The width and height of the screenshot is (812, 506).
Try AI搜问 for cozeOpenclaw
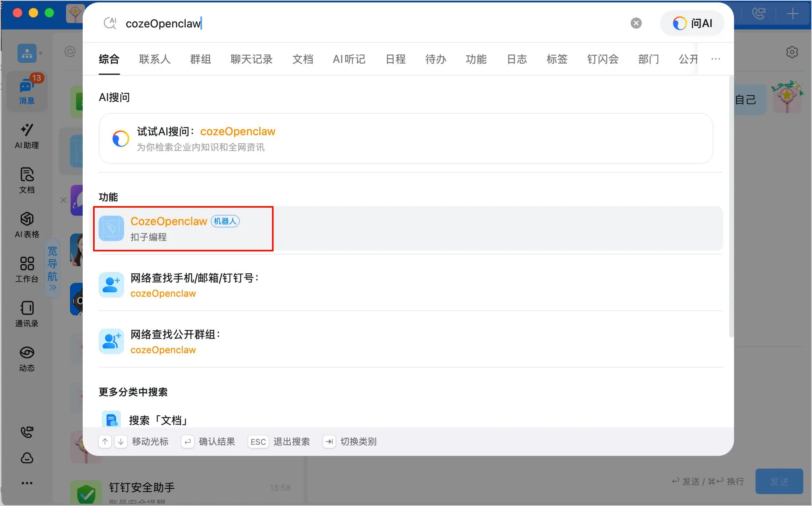coord(406,138)
